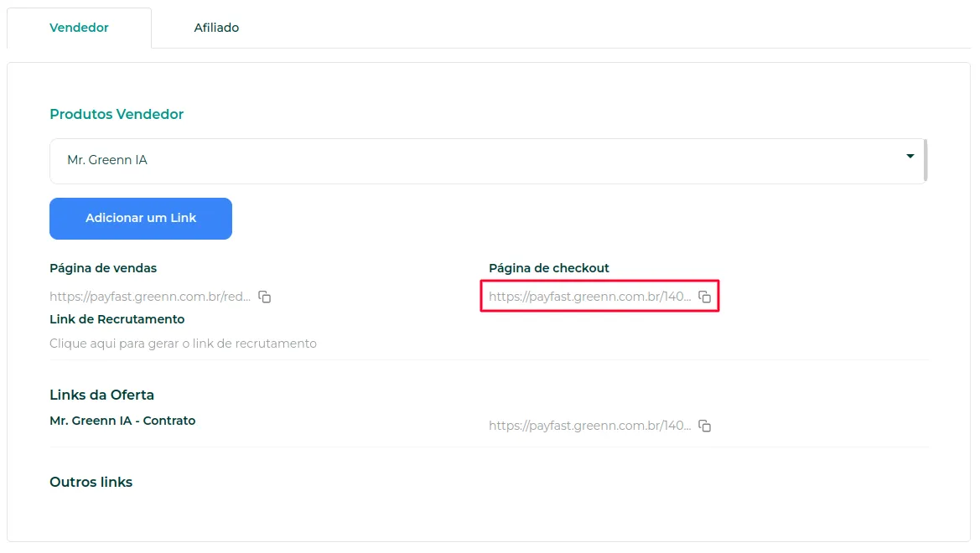The height and width of the screenshot is (553, 980).
Task: Copy the Mr. Greenn IA - Contrato offer link
Action: [705, 426]
